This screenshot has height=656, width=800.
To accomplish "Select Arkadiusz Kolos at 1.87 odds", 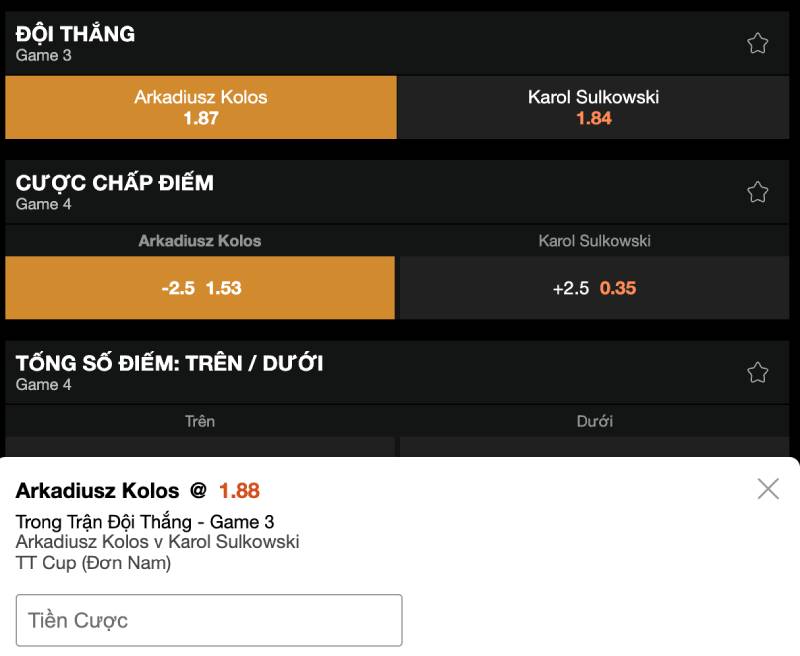I will pyautogui.click(x=200, y=108).
